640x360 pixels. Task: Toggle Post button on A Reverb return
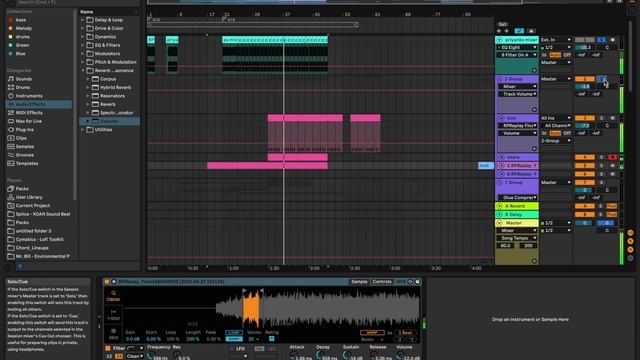[611, 206]
